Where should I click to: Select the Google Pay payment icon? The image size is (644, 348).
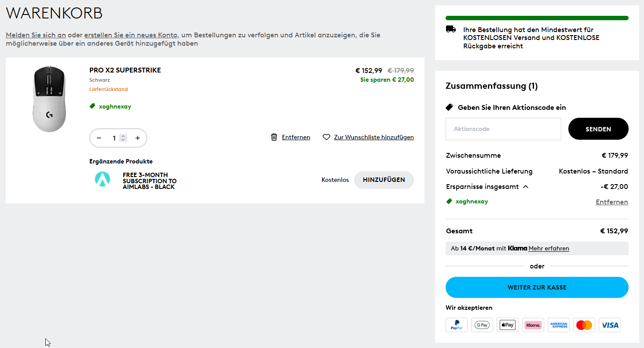(482, 325)
